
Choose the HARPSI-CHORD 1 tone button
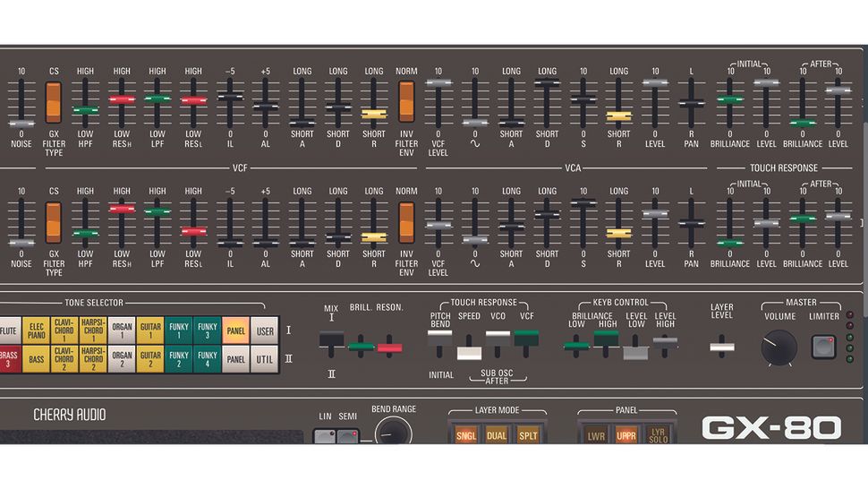[x=93, y=330]
